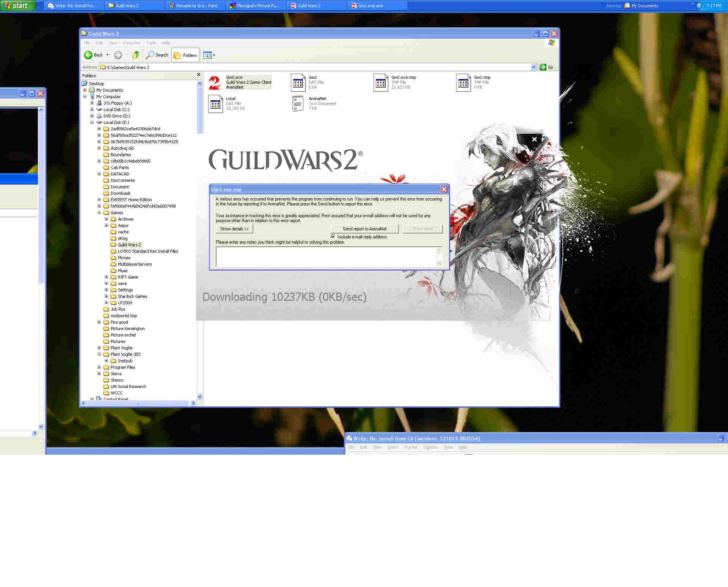Expand the RIFT Game folder node
This screenshot has width=728, height=587.
(107, 277)
